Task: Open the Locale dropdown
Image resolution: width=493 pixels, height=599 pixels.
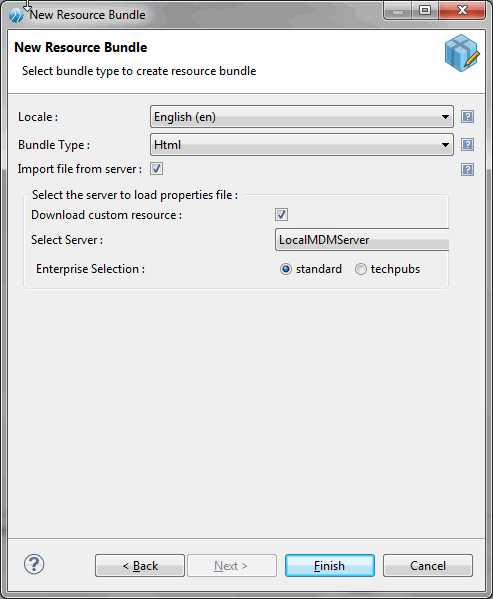Action: tap(302, 117)
